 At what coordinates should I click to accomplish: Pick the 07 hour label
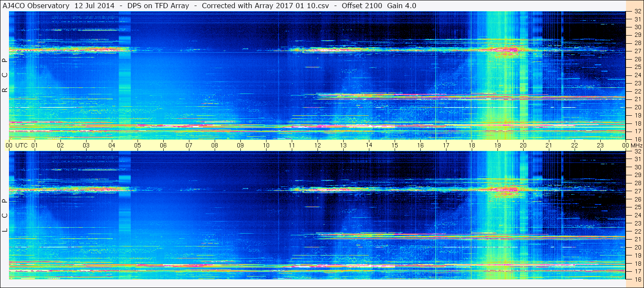click(189, 145)
